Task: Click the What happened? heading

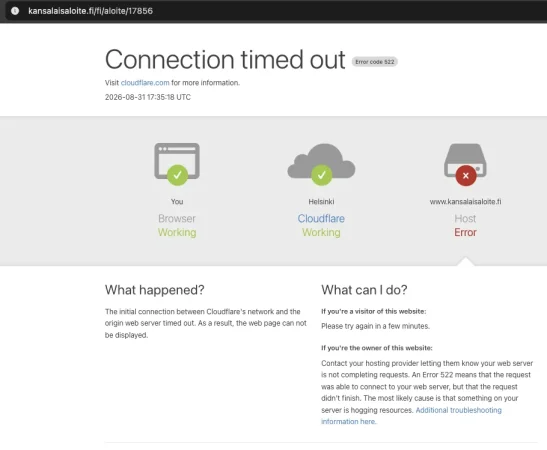Action: (x=155, y=290)
